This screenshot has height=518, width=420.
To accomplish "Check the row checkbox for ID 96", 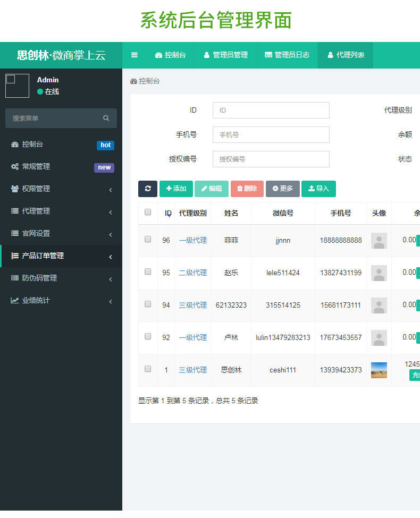I will coord(148,239).
